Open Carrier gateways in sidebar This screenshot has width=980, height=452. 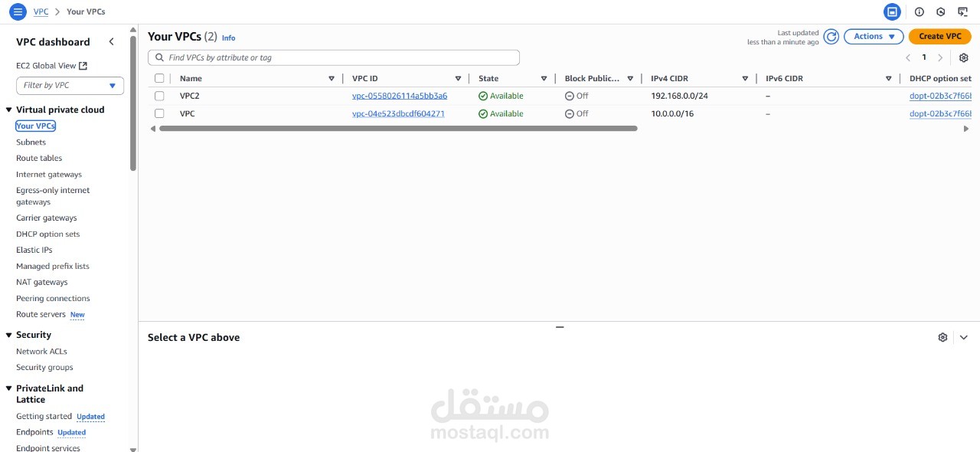(x=47, y=218)
